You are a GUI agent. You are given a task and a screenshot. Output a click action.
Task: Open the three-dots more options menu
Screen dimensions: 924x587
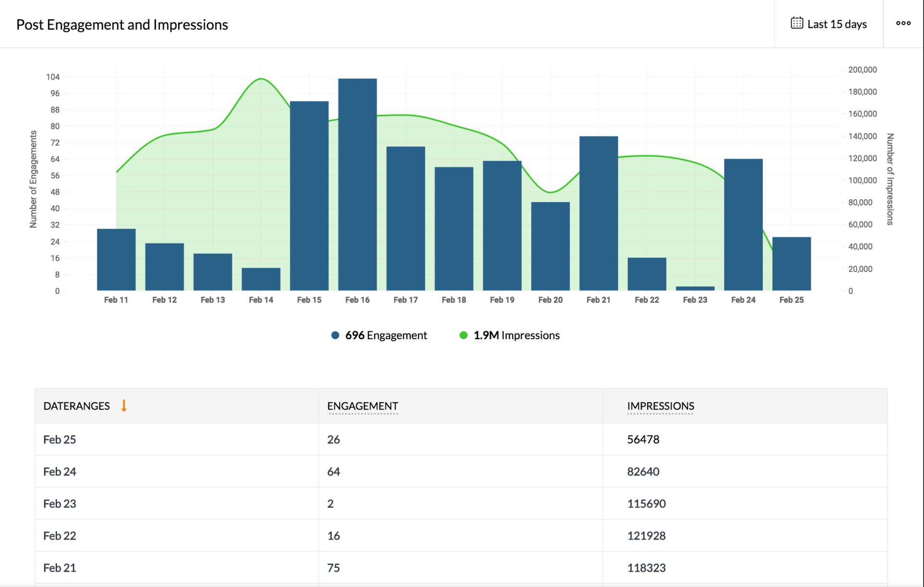903,23
